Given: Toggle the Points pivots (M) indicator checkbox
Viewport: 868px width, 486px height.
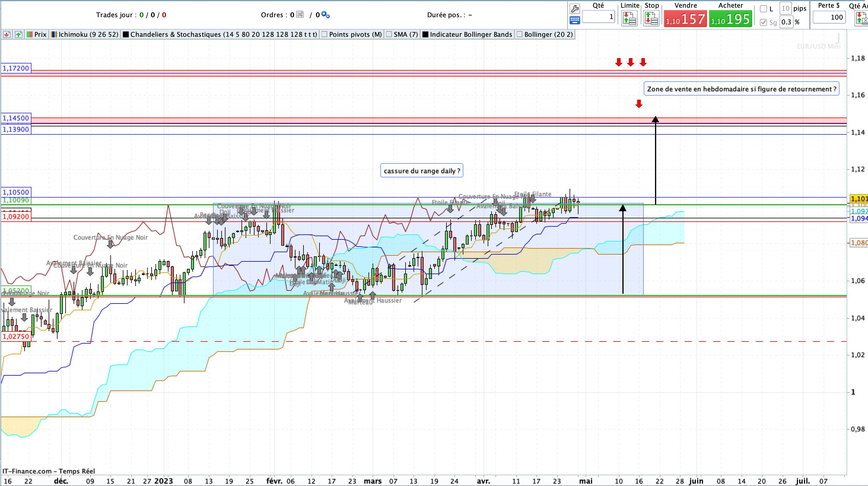Looking at the screenshot, I should [x=325, y=34].
